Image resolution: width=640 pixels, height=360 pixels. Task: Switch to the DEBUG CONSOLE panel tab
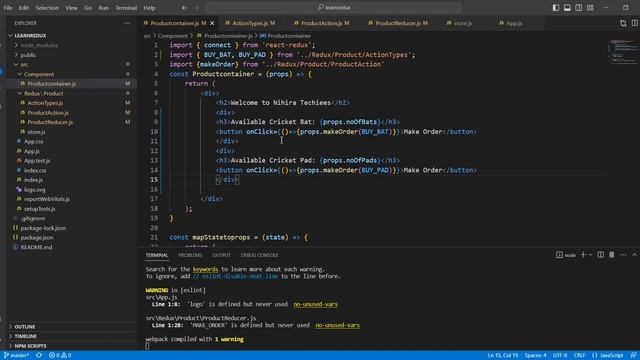point(260,255)
